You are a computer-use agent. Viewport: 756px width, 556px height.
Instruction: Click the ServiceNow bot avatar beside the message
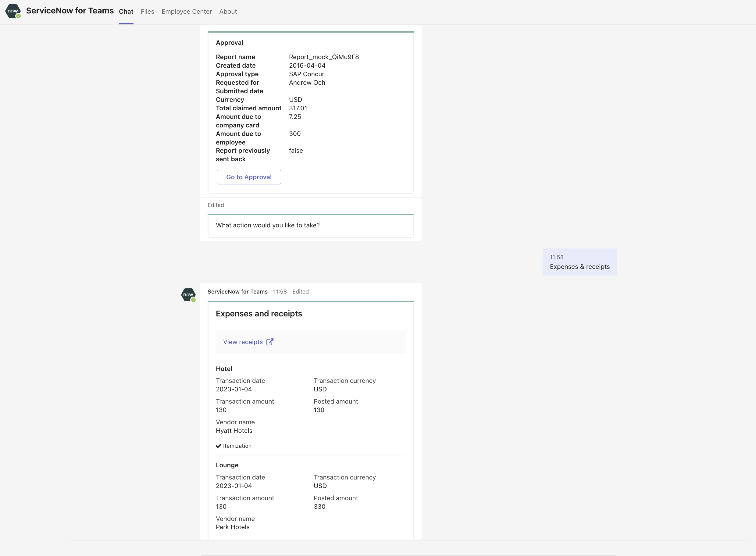pos(188,295)
